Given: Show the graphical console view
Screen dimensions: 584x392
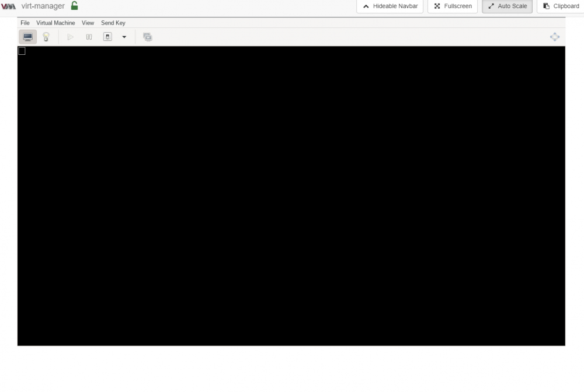Looking at the screenshot, I should pyautogui.click(x=28, y=37).
